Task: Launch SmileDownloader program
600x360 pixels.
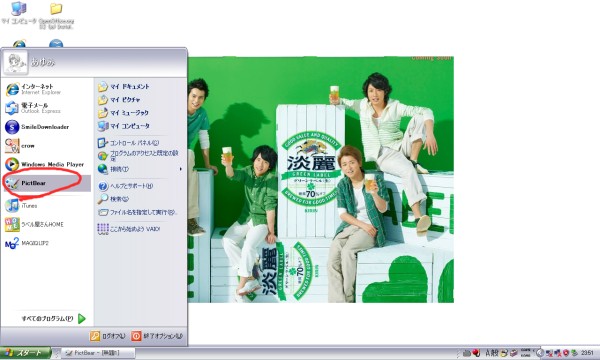Action: [x=47, y=127]
